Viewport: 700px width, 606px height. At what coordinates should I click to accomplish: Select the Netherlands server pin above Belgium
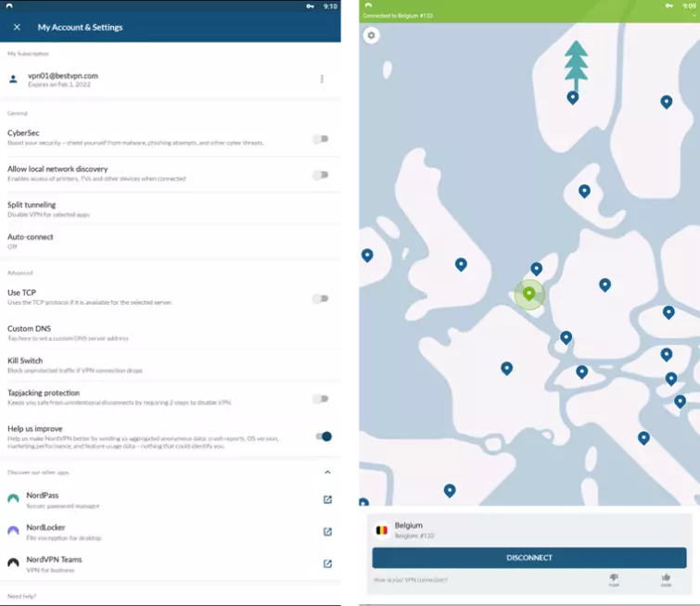tap(537, 269)
